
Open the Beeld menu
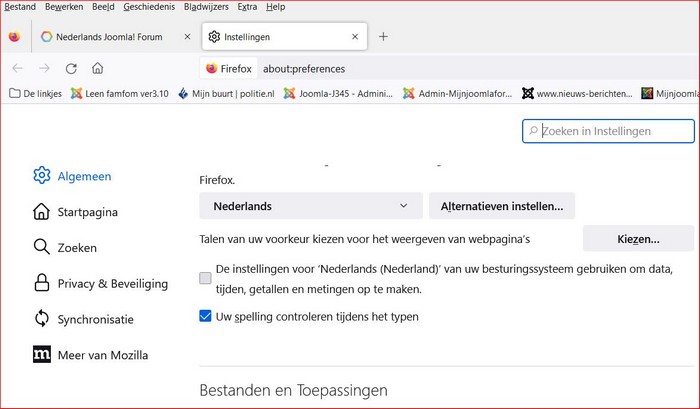pyautogui.click(x=103, y=7)
